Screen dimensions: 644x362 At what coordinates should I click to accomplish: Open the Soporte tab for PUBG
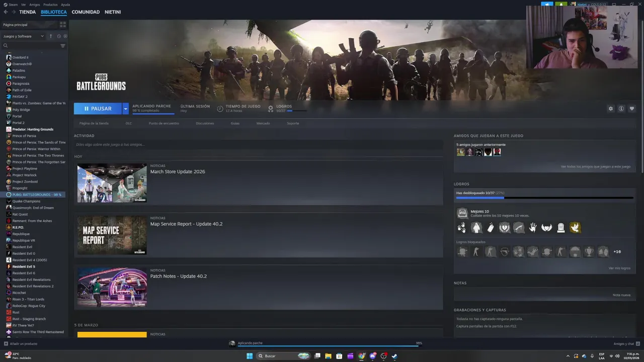(293, 123)
